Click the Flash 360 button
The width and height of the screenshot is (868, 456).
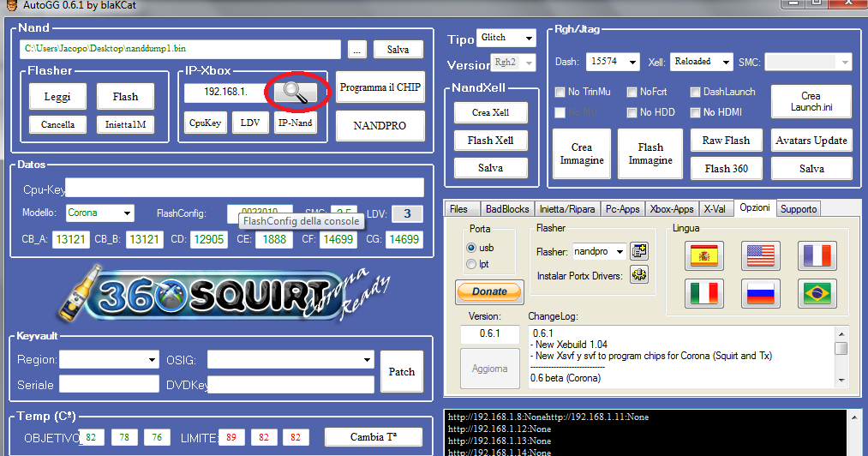click(x=726, y=169)
